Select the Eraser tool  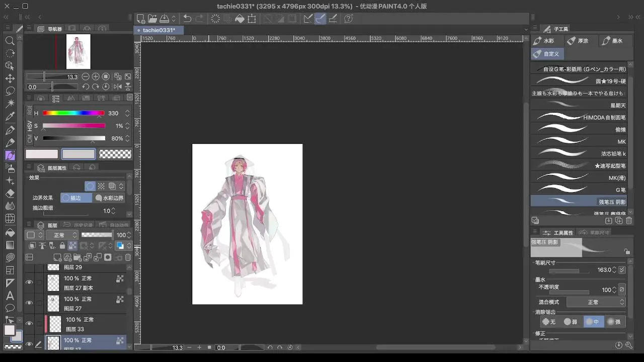(10, 194)
